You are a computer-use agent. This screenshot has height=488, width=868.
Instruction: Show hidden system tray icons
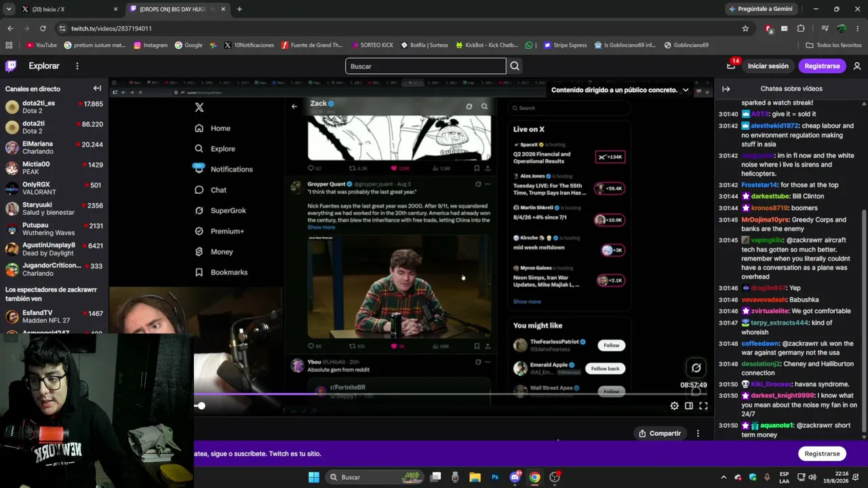[724, 477]
